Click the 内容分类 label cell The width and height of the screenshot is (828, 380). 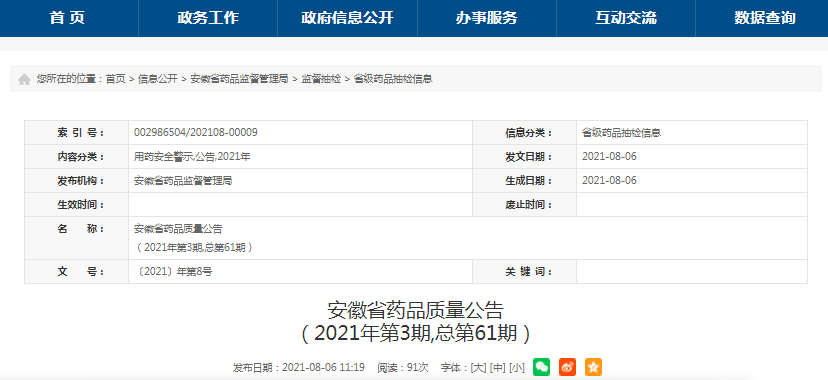pyautogui.click(x=76, y=157)
